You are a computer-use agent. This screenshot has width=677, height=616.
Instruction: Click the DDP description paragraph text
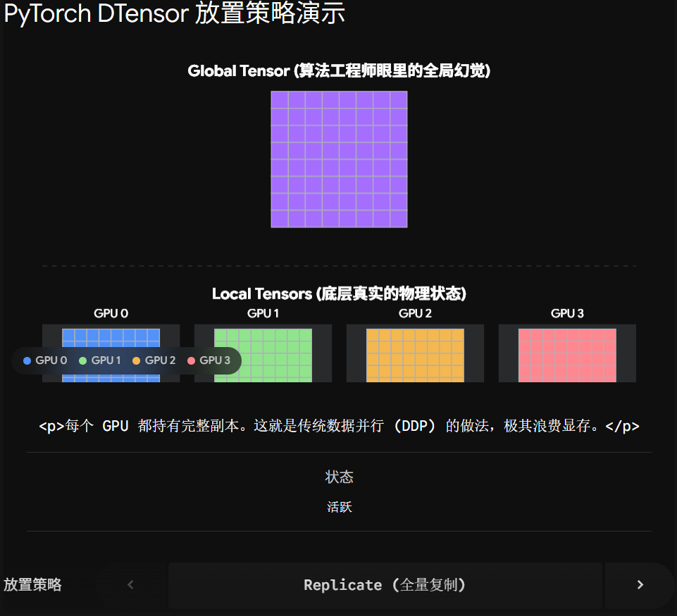point(339,426)
